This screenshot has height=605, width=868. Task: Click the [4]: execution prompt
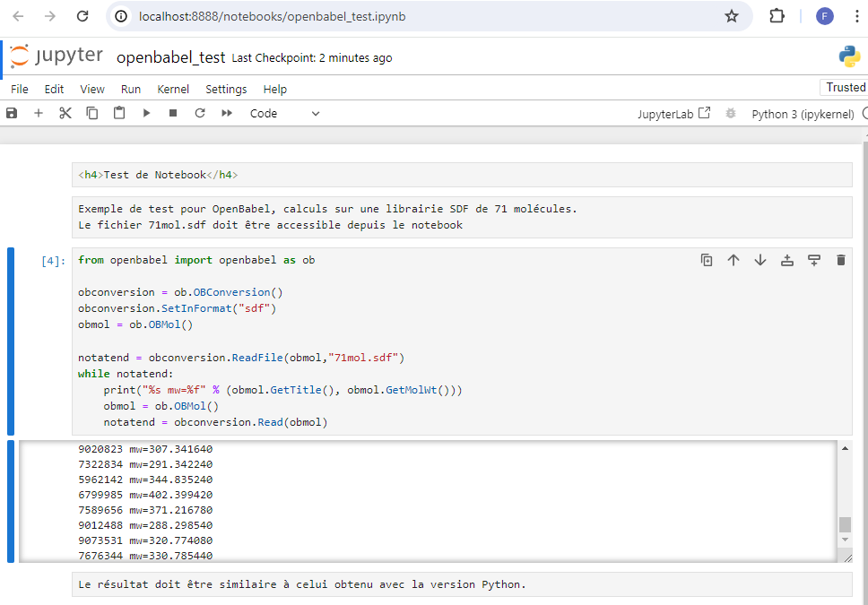tap(53, 261)
